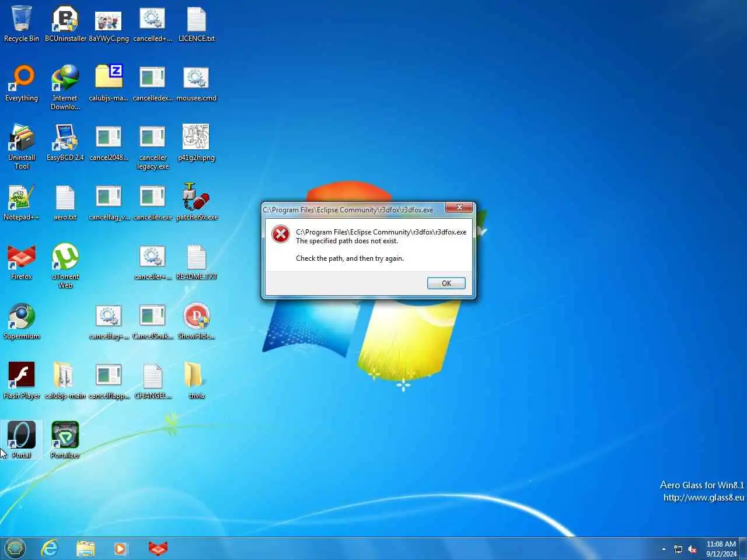The image size is (747, 560).
Task: Launch the Internet Download Manager shortcut
Action: click(x=65, y=87)
